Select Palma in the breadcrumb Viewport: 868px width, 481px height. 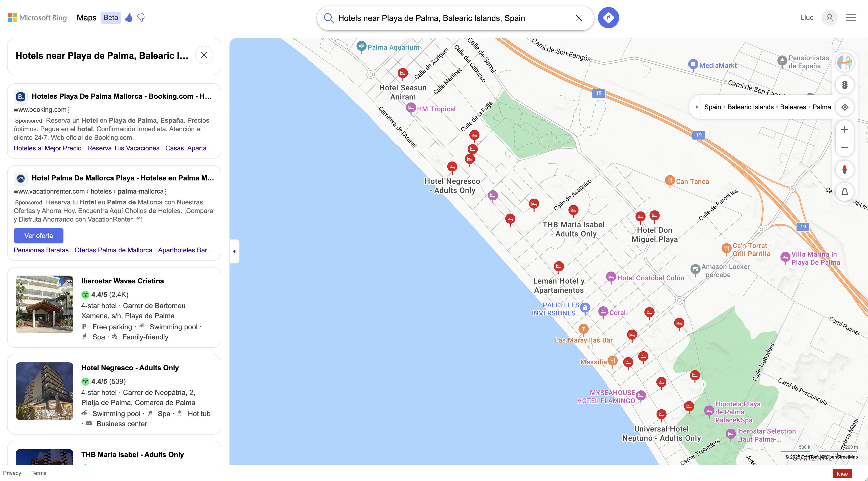click(x=822, y=107)
